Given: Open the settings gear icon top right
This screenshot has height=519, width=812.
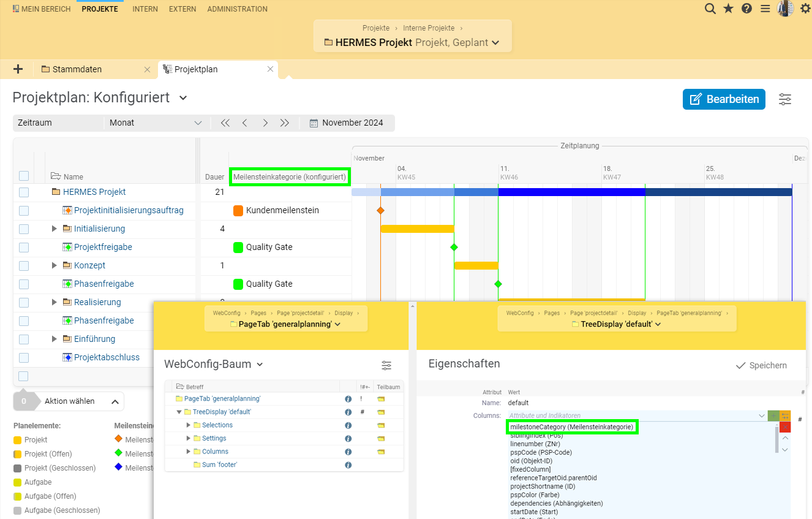Looking at the screenshot, I should click(x=805, y=9).
